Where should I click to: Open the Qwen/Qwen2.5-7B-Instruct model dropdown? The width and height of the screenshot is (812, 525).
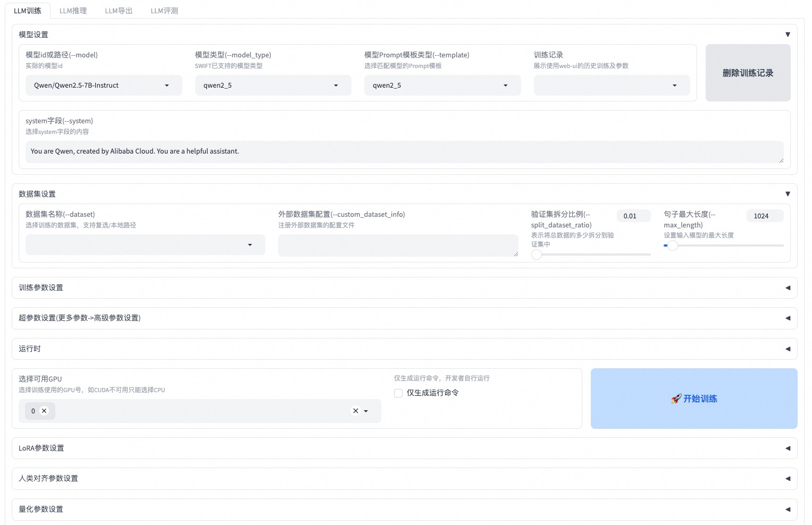pos(166,86)
